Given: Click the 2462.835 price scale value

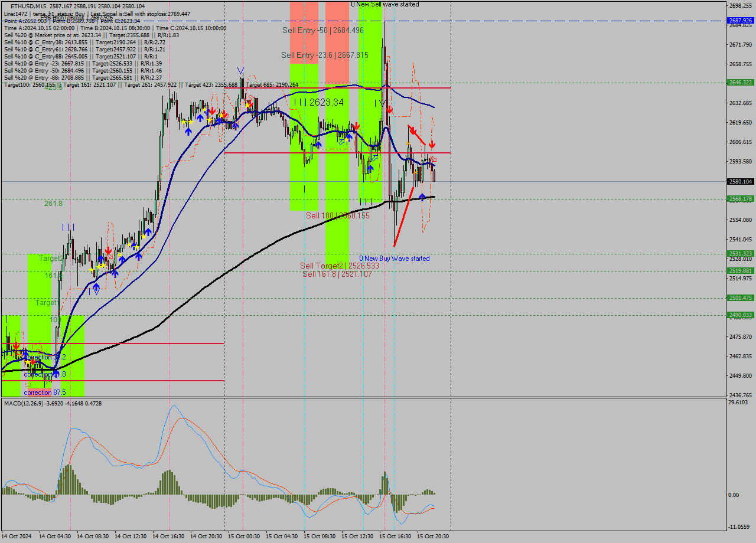Looking at the screenshot, I should (x=740, y=356).
